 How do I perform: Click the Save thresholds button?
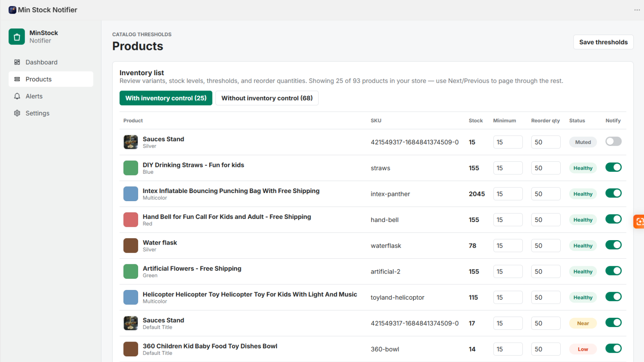pos(603,42)
